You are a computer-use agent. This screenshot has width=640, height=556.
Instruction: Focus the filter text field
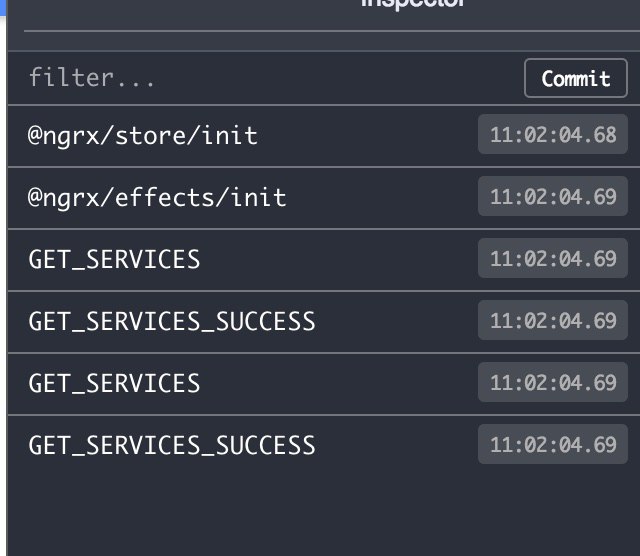click(265, 78)
